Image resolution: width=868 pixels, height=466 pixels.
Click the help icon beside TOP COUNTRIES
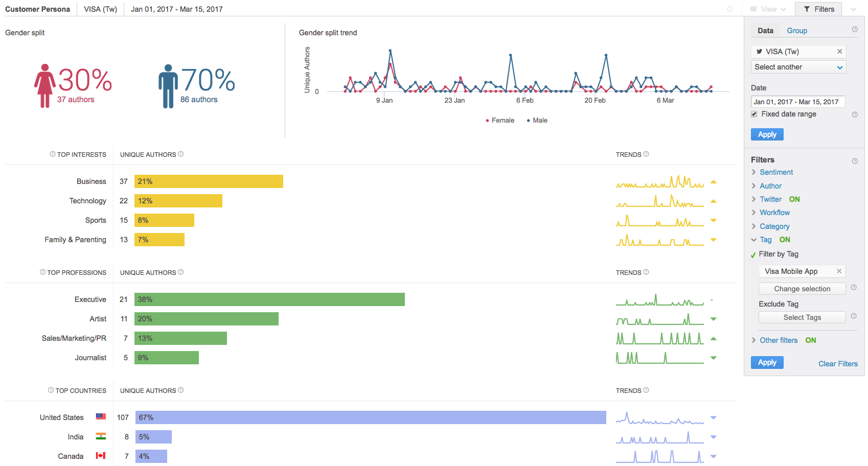pyautogui.click(x=51, y=390)
